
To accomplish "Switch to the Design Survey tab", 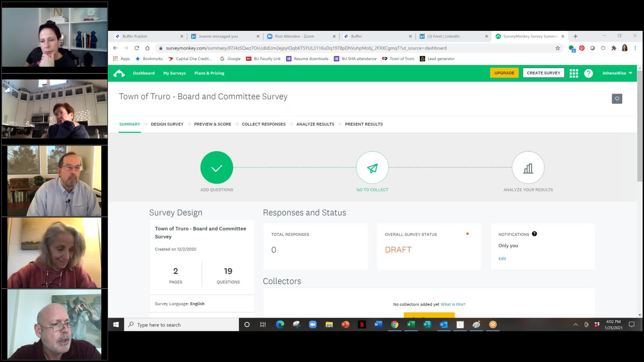I will click(x=167, y=124).
